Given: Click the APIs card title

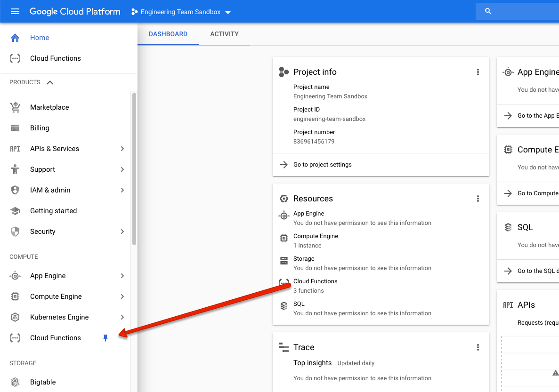Looking at the screenshot, I should click(x=526, y=305).
